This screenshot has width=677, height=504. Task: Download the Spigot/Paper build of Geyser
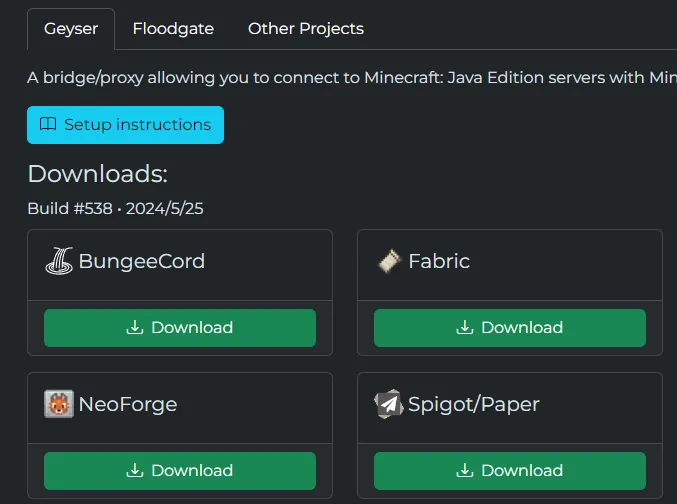[x=510, y=471]
